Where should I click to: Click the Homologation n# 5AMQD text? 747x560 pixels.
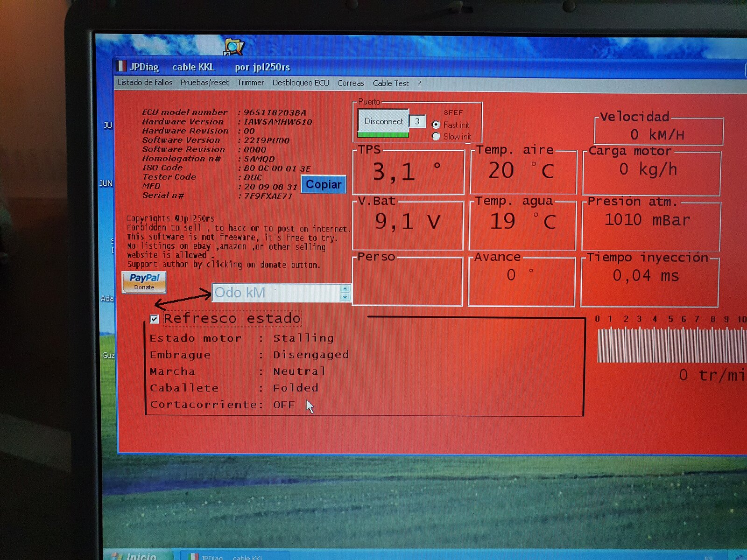(x=259, y=159)
